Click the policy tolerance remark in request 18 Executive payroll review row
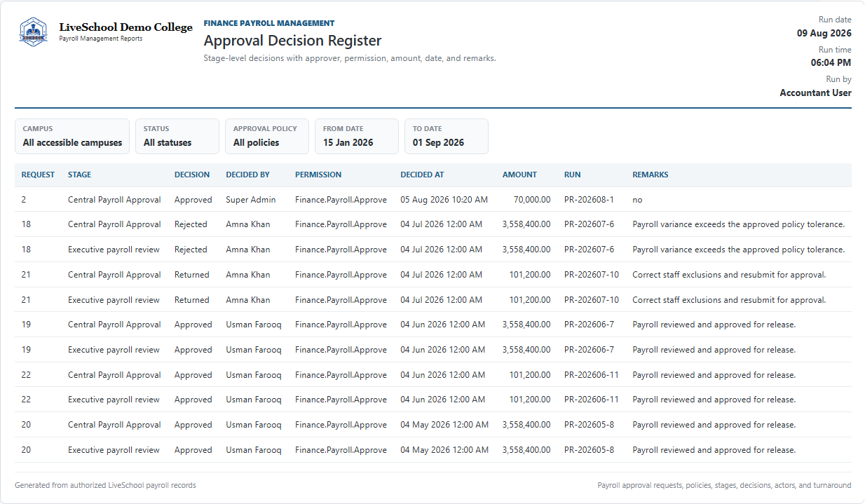Viewport: 865px width, 504px height. pos(739,250)
